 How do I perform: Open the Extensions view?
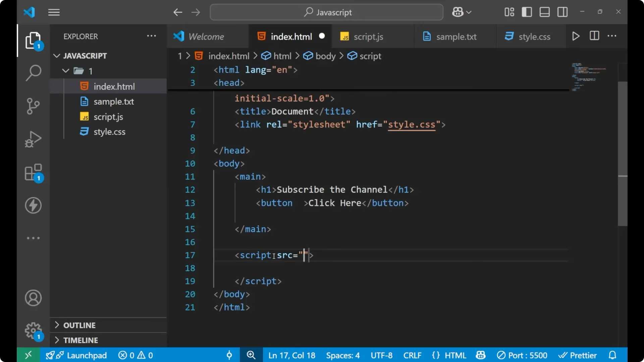[x=33, y=172]
